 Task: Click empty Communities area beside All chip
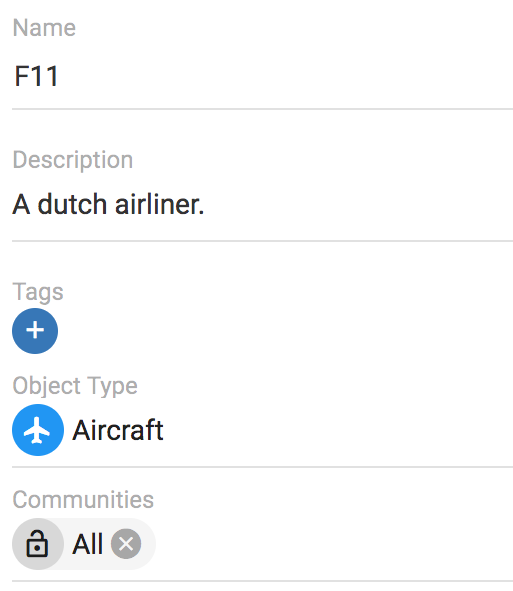pyautogui.click(x=332, y=544)
